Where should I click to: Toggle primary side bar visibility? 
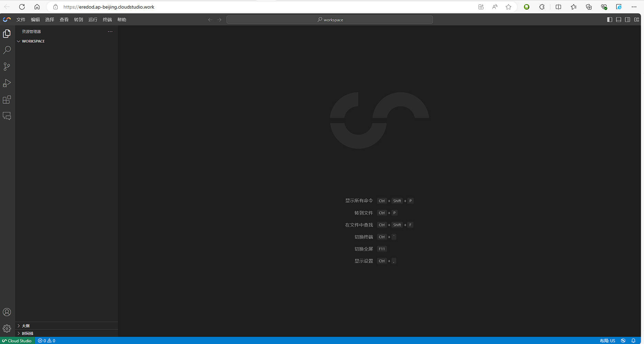(610, 20)
